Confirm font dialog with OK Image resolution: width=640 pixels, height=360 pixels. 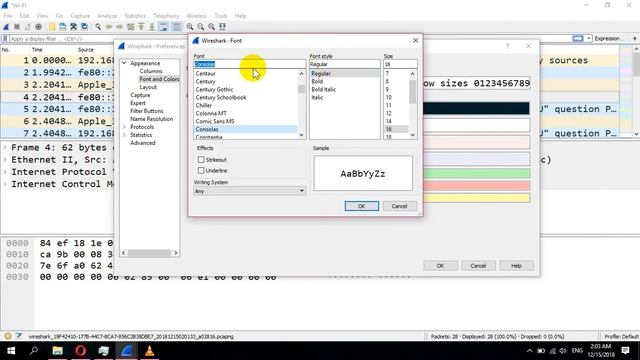click(x=362, y=206)
